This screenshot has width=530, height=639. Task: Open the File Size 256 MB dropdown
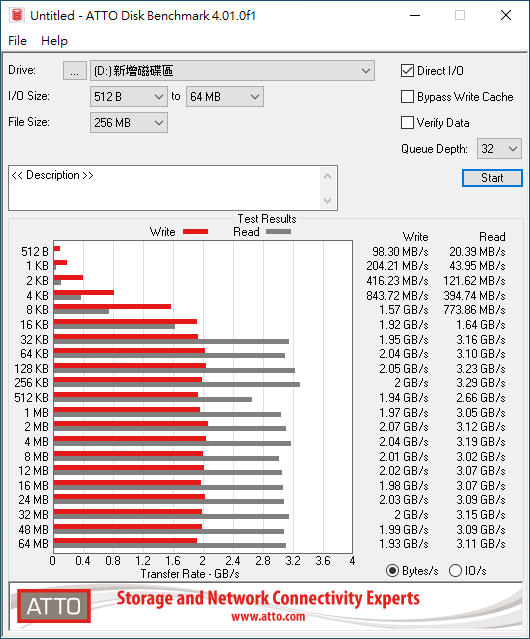129,123
